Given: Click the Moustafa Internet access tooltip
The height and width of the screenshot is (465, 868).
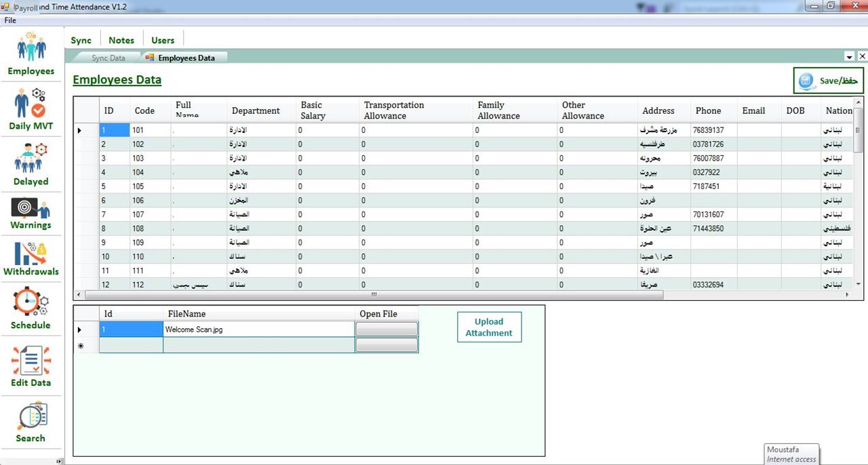Looking at the screenshot, I should (x=791, y=454).
